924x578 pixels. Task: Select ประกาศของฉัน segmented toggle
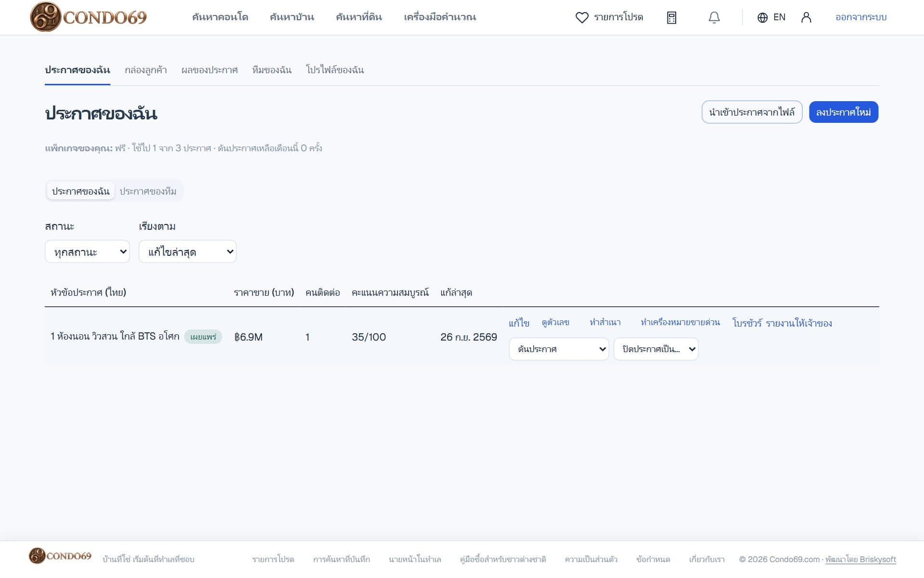tap(81, 191)
